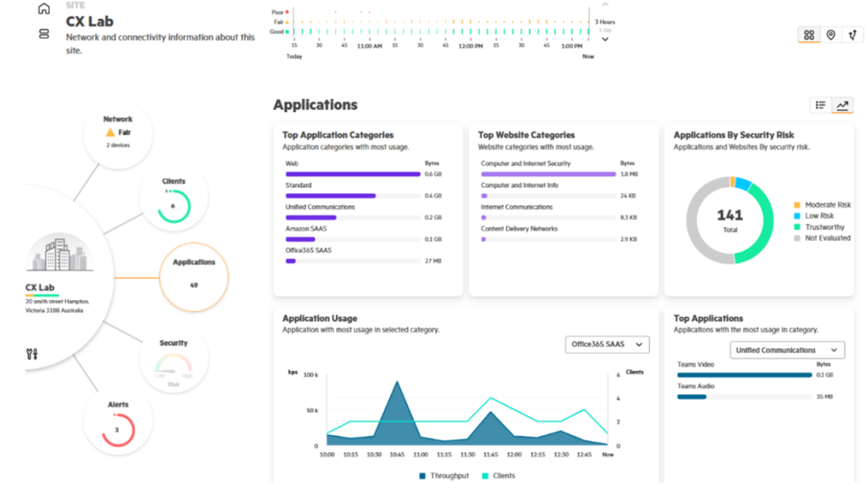Screen dimensions: 868x494
Task: Open the Network health circle
Action: [x=118, y=134]
